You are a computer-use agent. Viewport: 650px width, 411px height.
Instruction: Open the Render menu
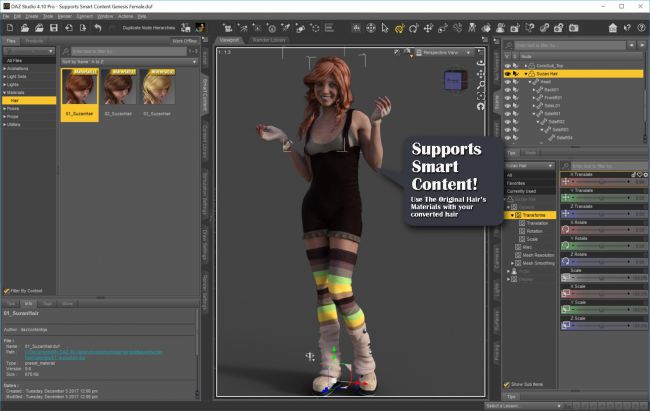pyautogui.click(x=65, y=16)
